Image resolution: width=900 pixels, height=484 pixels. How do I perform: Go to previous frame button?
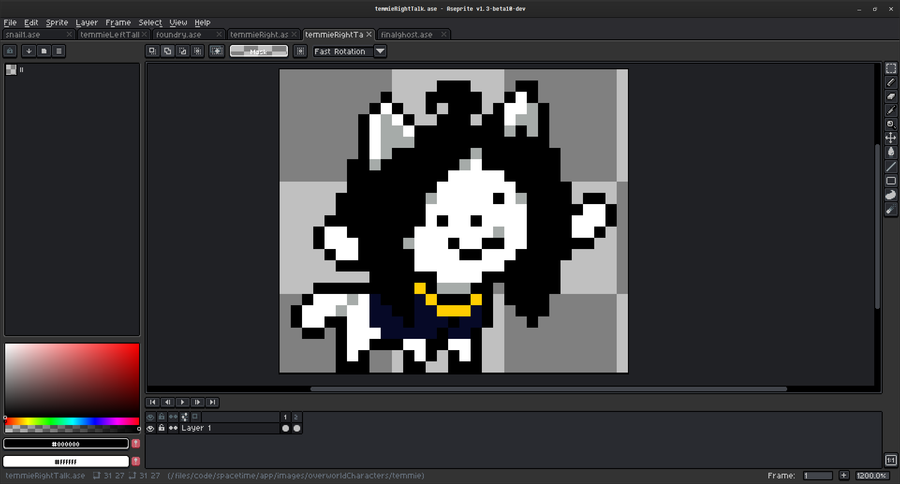point(168,402)
